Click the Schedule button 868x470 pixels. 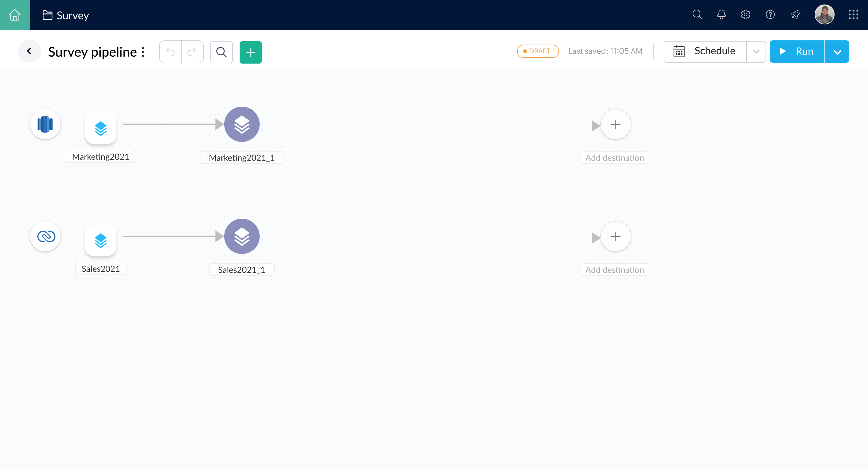(705, 51)
